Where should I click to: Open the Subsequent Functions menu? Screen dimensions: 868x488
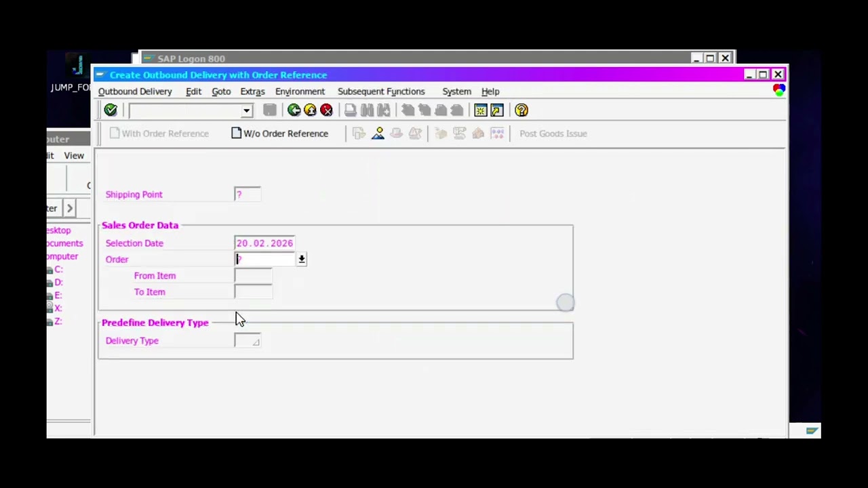pyautogui.click(x=381, y=91)
